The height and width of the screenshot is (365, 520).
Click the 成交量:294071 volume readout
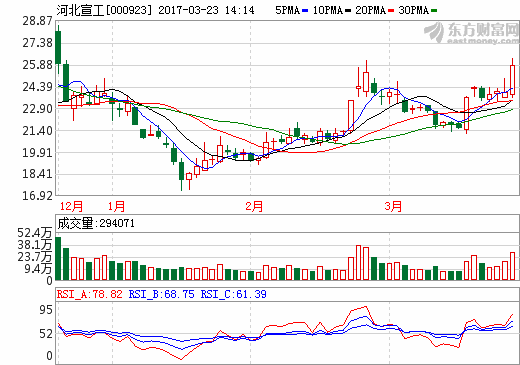(96, 223)
